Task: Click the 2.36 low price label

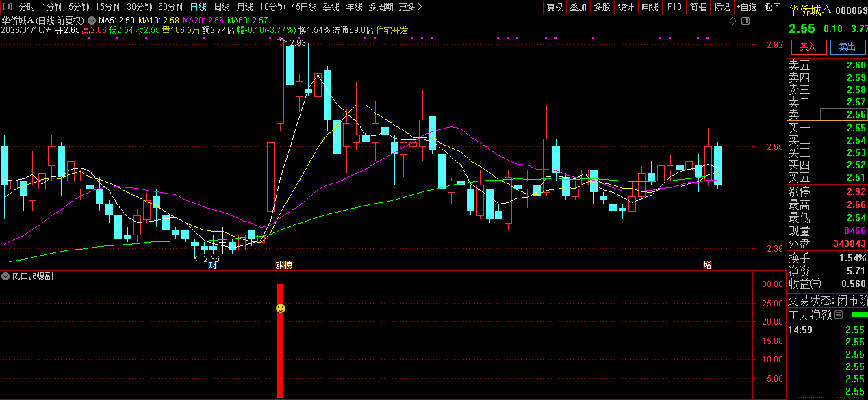Action: tap(212, 258)
